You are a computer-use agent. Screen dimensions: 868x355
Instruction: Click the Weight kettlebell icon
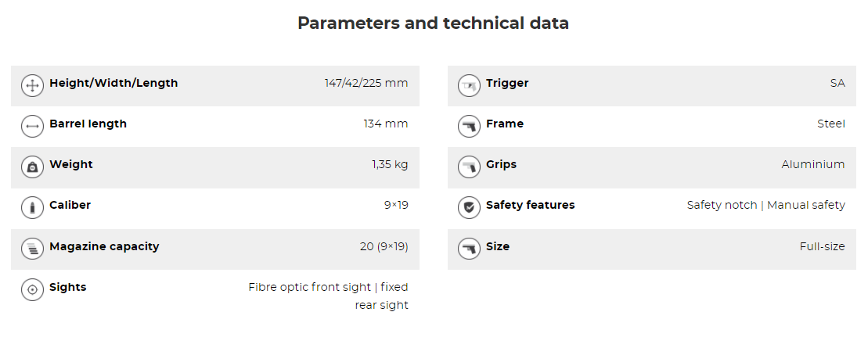point(32,167)
